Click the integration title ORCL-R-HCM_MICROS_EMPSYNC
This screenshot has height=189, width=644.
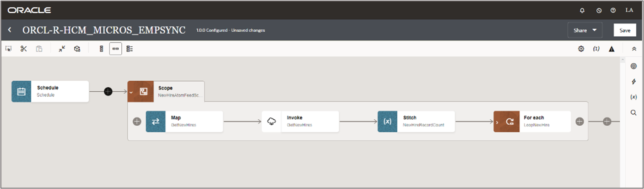click(x=104, y=30)
